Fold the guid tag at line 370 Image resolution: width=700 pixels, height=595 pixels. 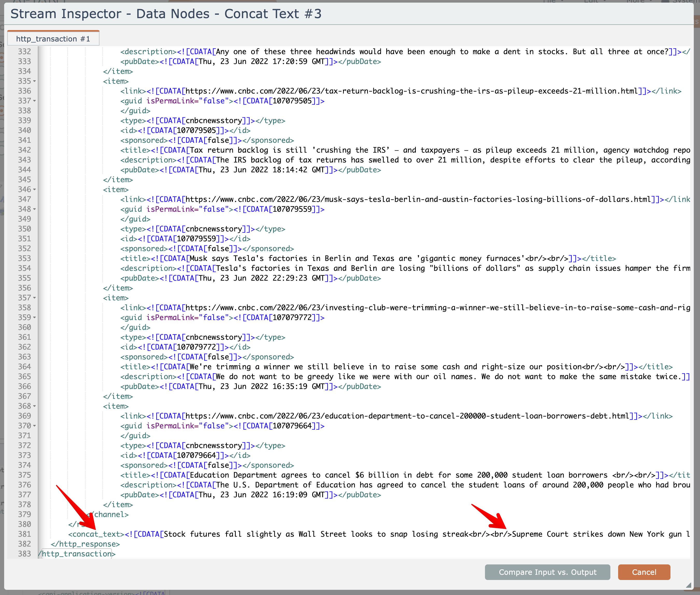[34, 426]
